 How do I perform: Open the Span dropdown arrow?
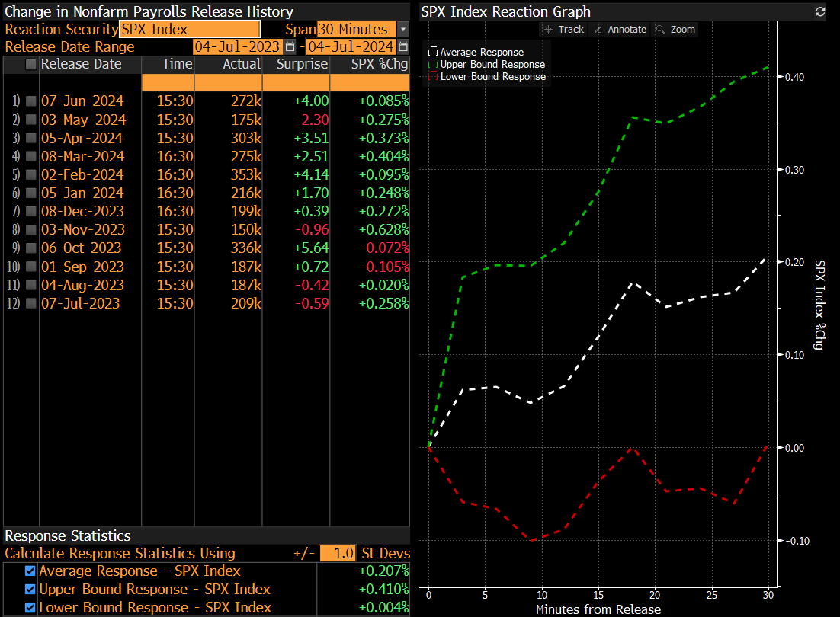pyautogui.click(x=403, y=30)
